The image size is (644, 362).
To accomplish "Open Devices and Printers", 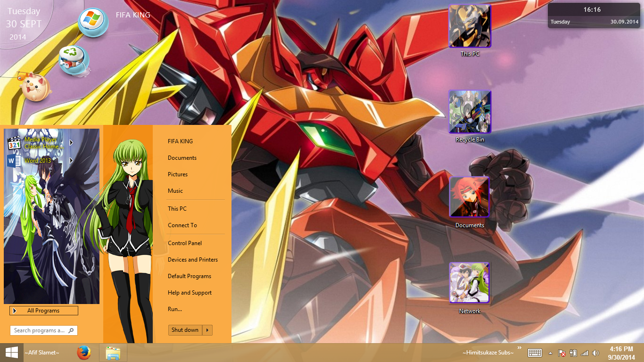I will [x=193, y=260].
